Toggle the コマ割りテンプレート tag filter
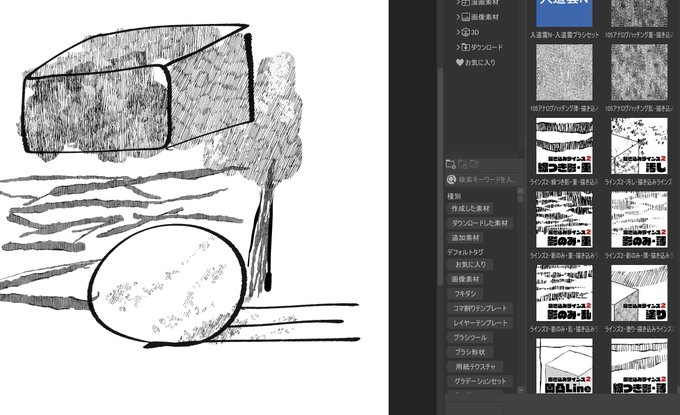Viewport: 680px width, 415px height. pos(480,309)
